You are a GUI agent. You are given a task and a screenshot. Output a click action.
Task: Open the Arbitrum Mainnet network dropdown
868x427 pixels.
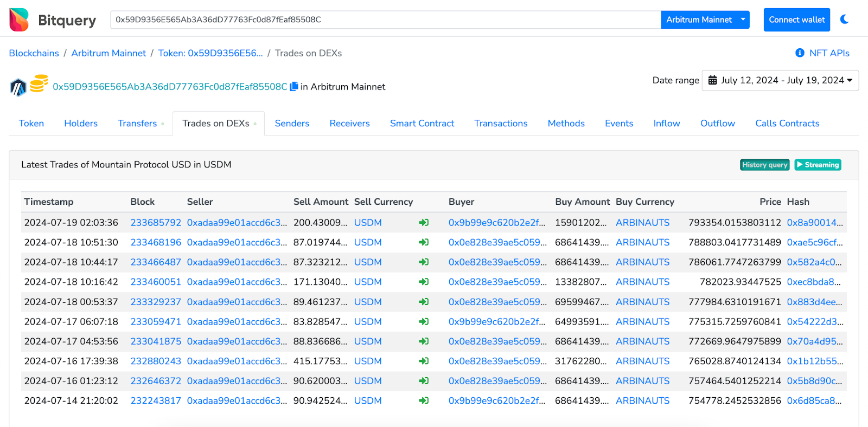[x=705, y=20]
